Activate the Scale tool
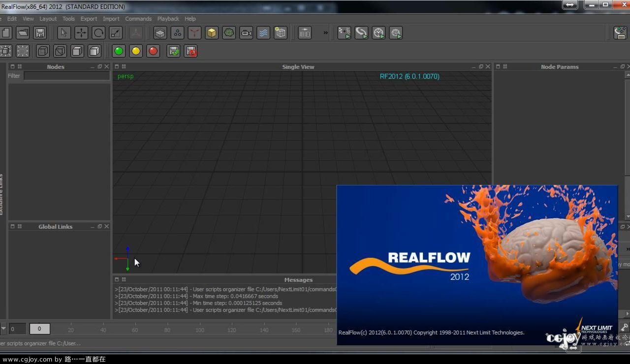Image resolution: width=630 pixels, height=364 pixels. click(x=116, y=33)
